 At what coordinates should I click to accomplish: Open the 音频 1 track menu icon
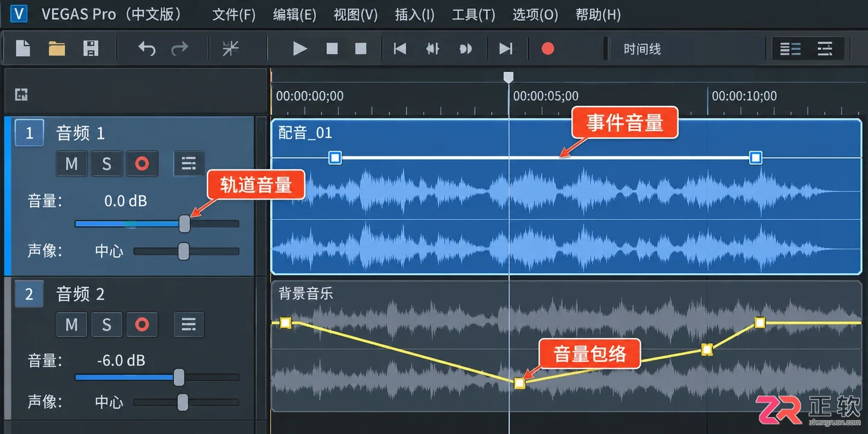[x=189, y=163]
